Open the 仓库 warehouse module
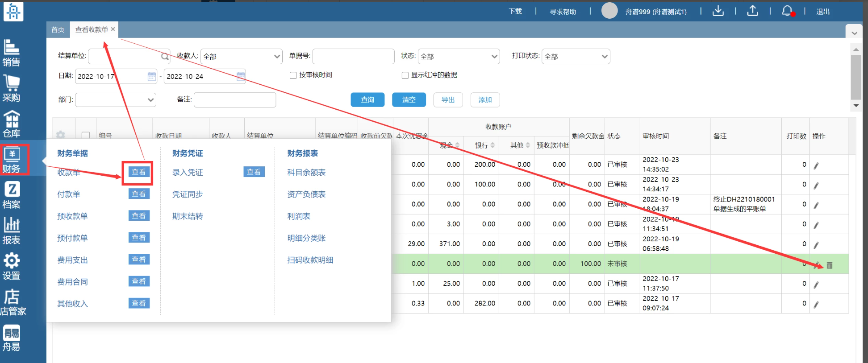Viewport: 868px width, 363px height. [x=12, y=124]
